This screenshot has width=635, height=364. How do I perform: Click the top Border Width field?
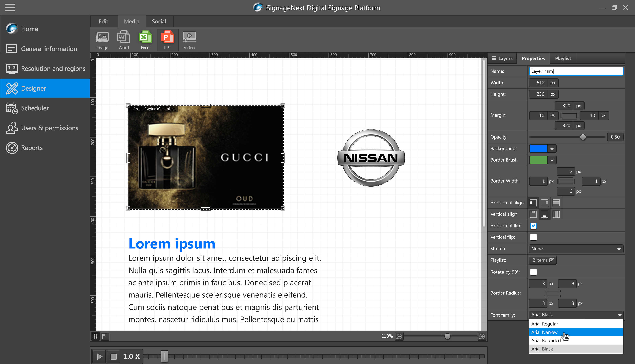[x=565, y=172]
